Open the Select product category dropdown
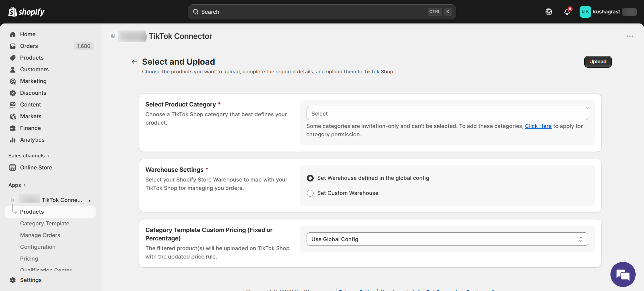The width and height of the screenshot is (644, 291). [447, 114]
